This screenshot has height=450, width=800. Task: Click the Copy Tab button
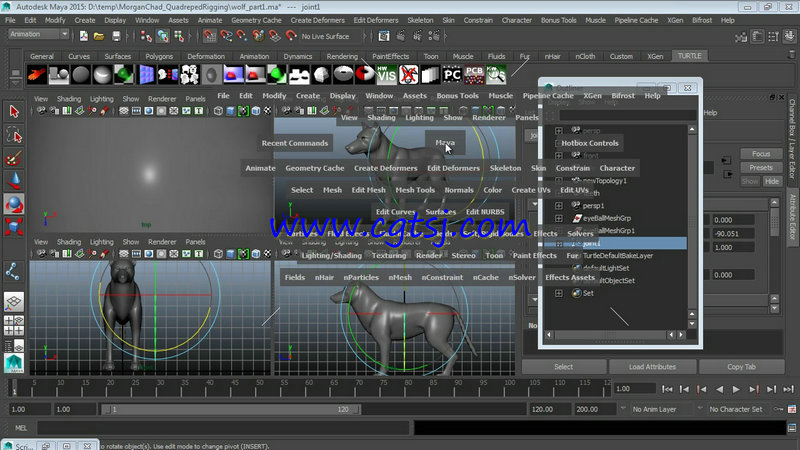(741, 367)
